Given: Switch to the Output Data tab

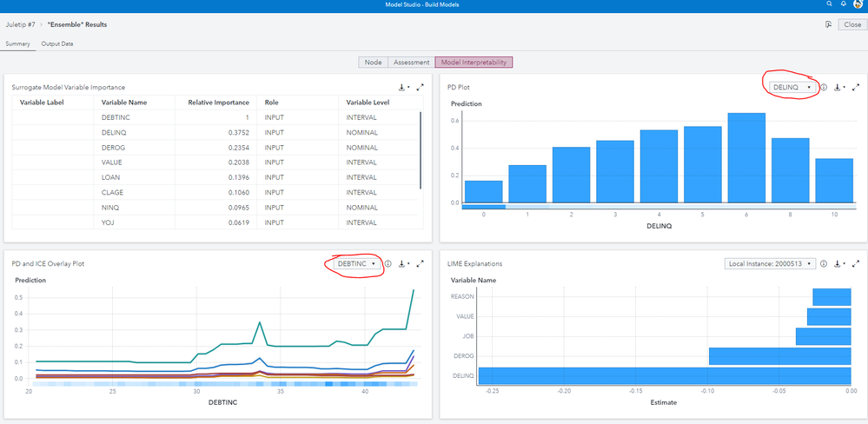Looking at the screenshot, I should click(x=56, y=43).
